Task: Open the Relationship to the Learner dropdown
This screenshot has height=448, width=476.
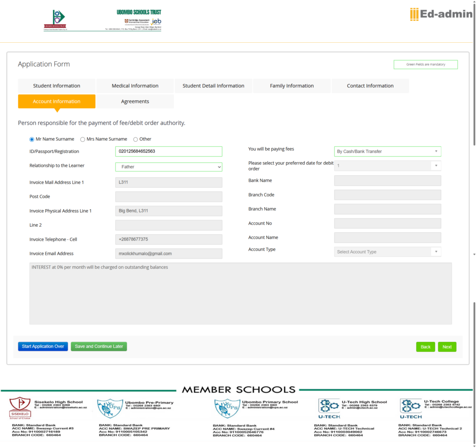Action: [x=168, y=167]
